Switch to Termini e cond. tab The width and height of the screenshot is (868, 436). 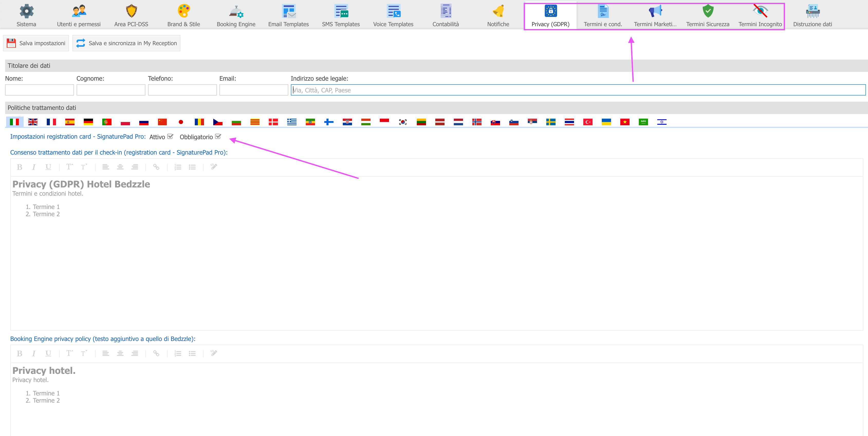[603, 15]
